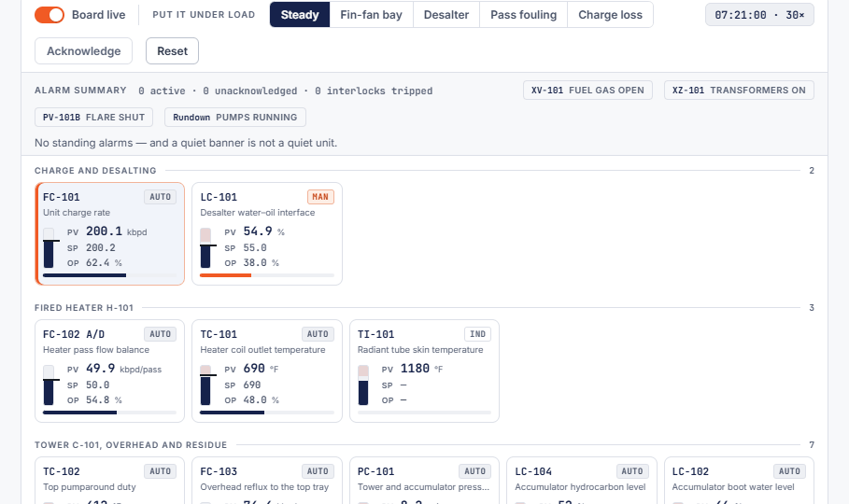Image resolution: width=849 pixels, height=504 pixels.
Task: Click the ALARM SUMMARY label
Action: (x=80, y=91)
